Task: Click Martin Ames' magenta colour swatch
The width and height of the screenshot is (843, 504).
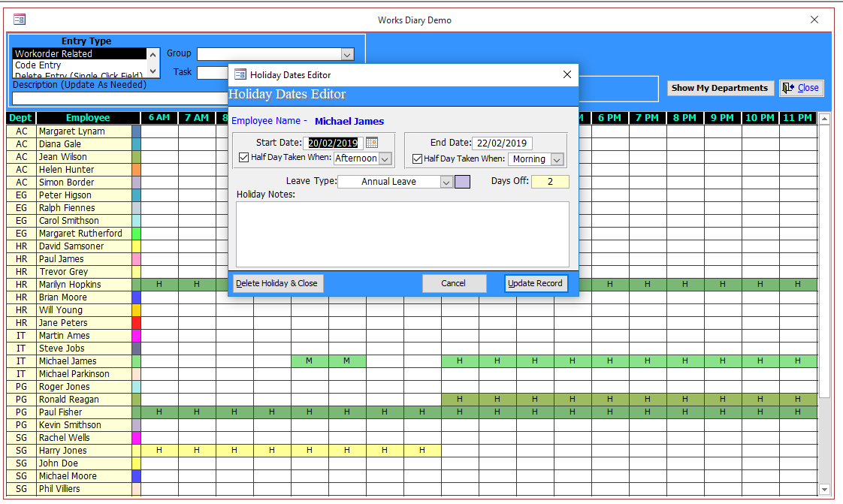Action: click(137, 336)
